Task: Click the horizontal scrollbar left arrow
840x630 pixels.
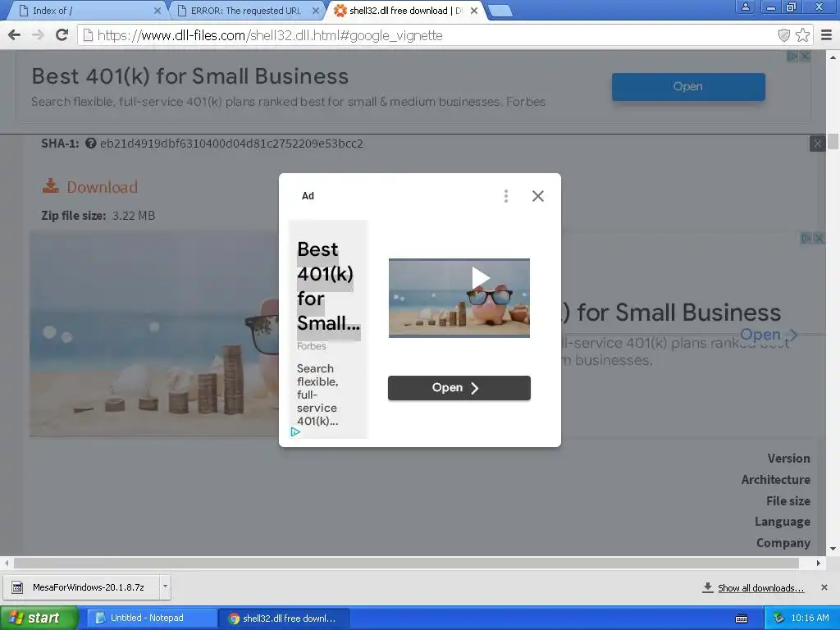Action: [7, 563]
